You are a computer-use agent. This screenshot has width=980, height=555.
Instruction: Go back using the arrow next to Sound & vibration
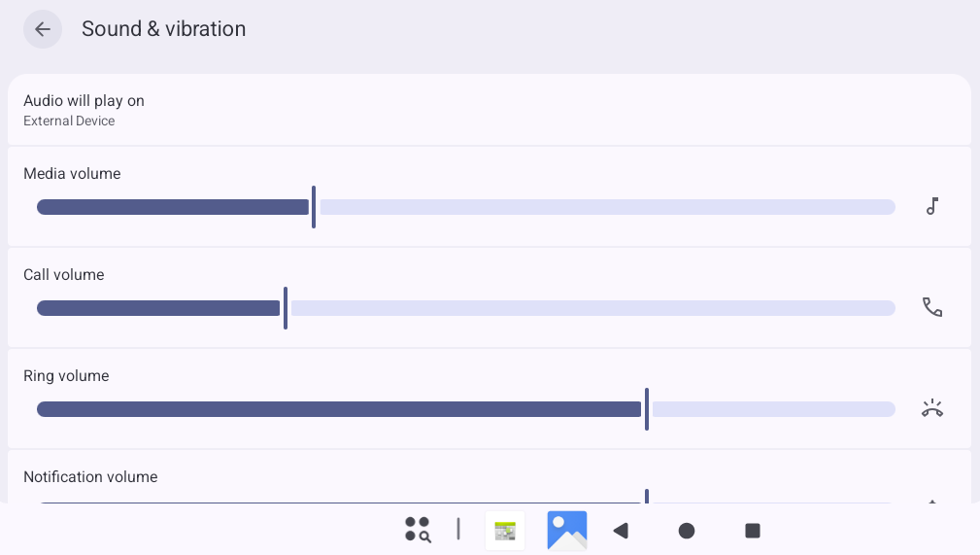pos(43,29)
